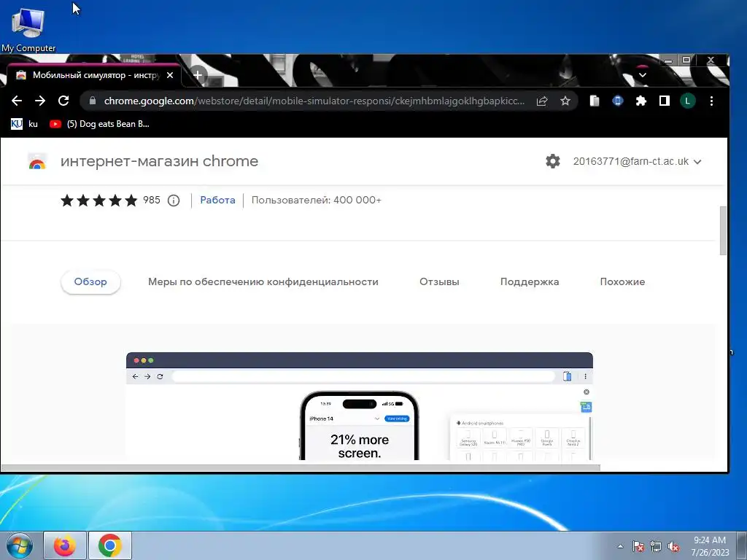Click the muted volume tray icon
This screenshot has width=747, height=560.
[x=673, y=546]
